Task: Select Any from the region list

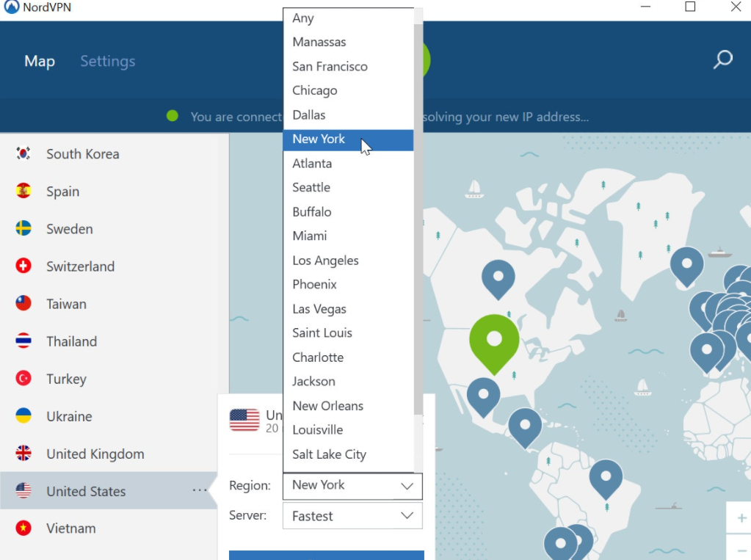Action: [x=348, y=18]
